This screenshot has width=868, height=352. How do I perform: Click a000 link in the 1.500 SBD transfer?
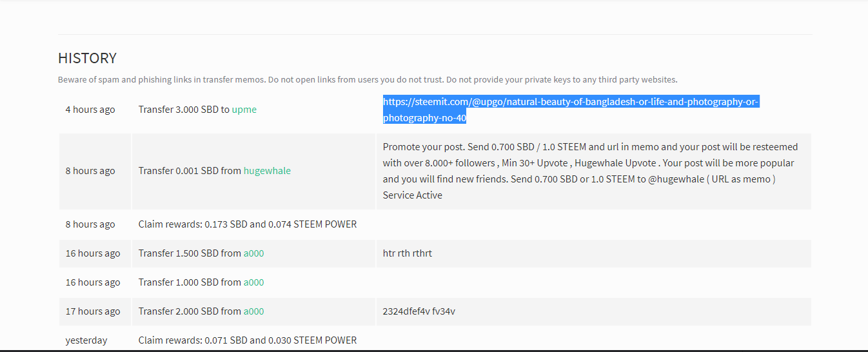(x=253, y=253)
